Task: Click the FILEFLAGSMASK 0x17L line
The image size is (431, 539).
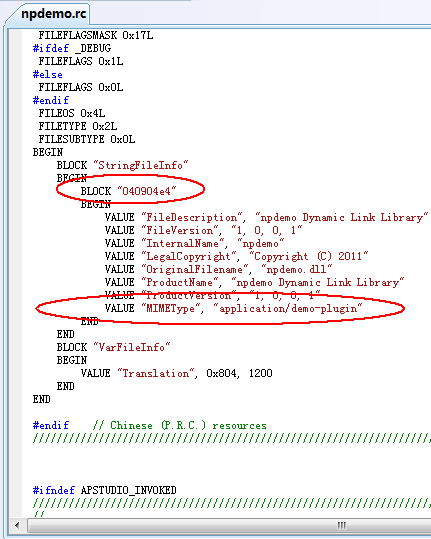Action: pos(96,35)
